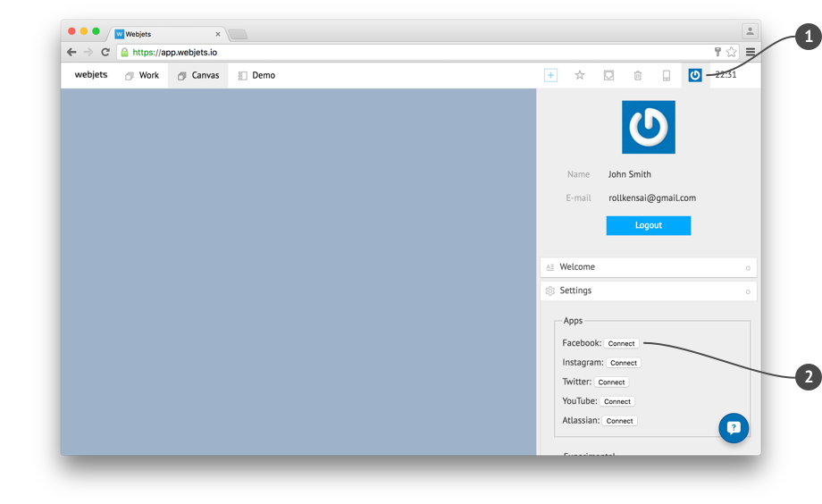Open the Demo tab
This screenshot has width=822, height=504.
pyautogui.click(x=257, y=76)
